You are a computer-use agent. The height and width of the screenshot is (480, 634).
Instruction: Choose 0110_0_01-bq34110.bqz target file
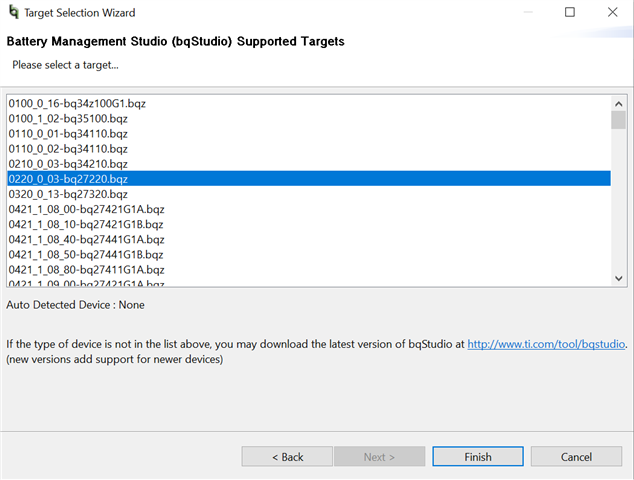(x=68, y=133)
